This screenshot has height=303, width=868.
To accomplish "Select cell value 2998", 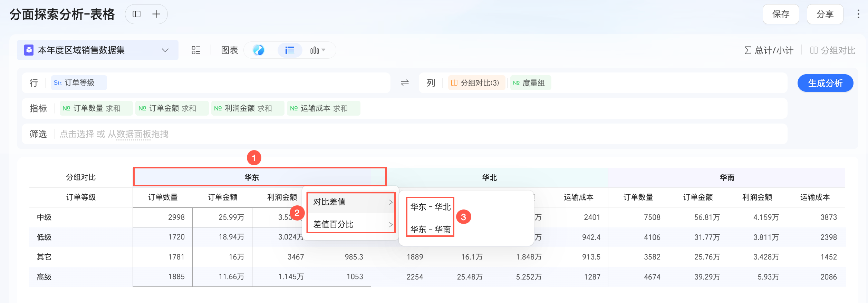I will coord(176,217).
